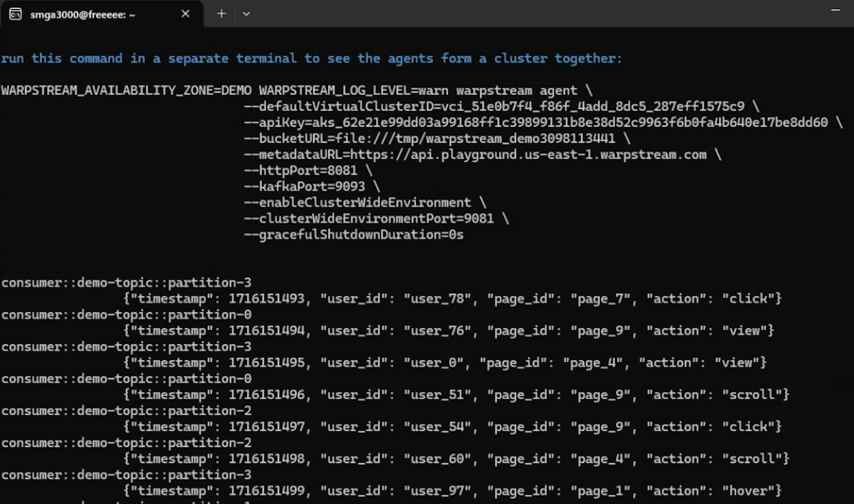
Task: Click the --kafkaPort=9093 flag
Action: (x=304, y=186)
